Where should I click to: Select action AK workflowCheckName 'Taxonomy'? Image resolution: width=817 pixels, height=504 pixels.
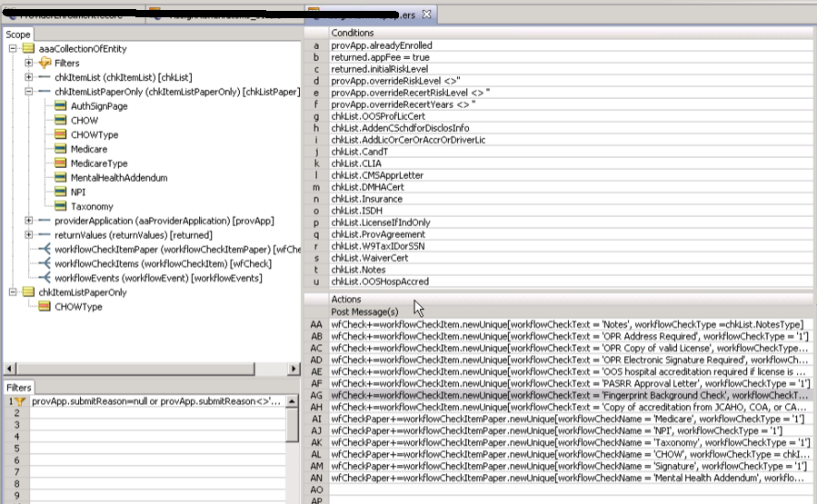pyautogui.click(x=571, y=442)
